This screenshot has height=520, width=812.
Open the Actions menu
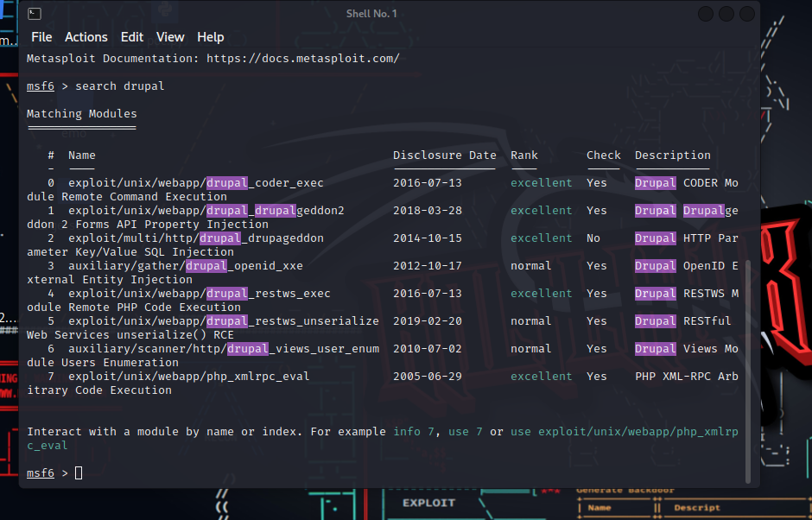[x=86, y=37]
